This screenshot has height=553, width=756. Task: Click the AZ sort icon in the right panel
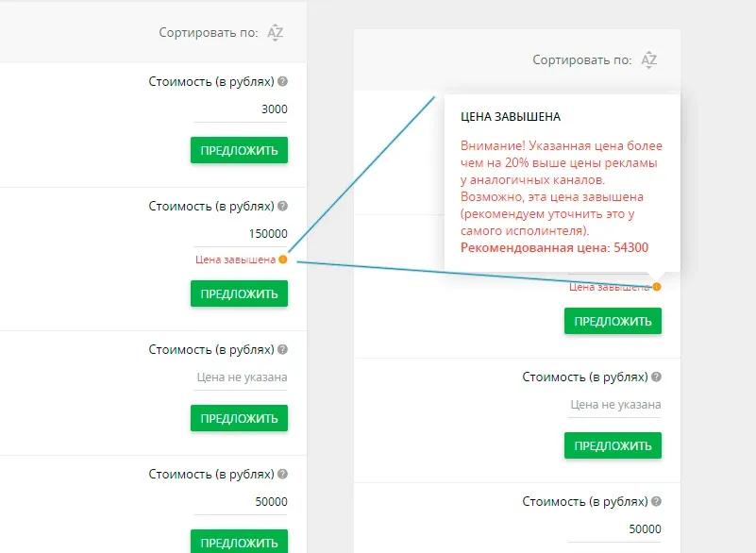(649, 59)
